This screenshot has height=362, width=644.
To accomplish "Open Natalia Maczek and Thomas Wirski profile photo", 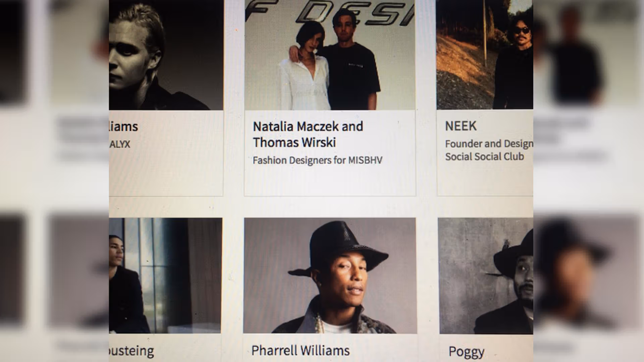I will (x=330, y=55).
